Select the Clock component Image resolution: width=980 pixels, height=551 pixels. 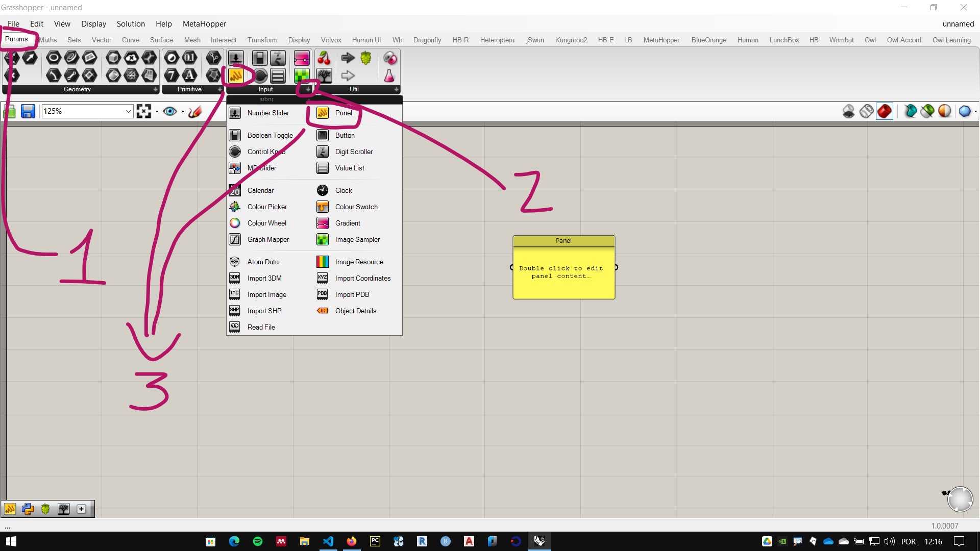(x=344, y=190)
